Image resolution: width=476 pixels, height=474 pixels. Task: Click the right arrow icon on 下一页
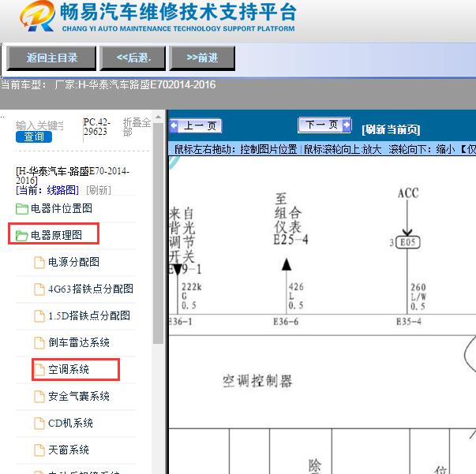pos(347,125)
